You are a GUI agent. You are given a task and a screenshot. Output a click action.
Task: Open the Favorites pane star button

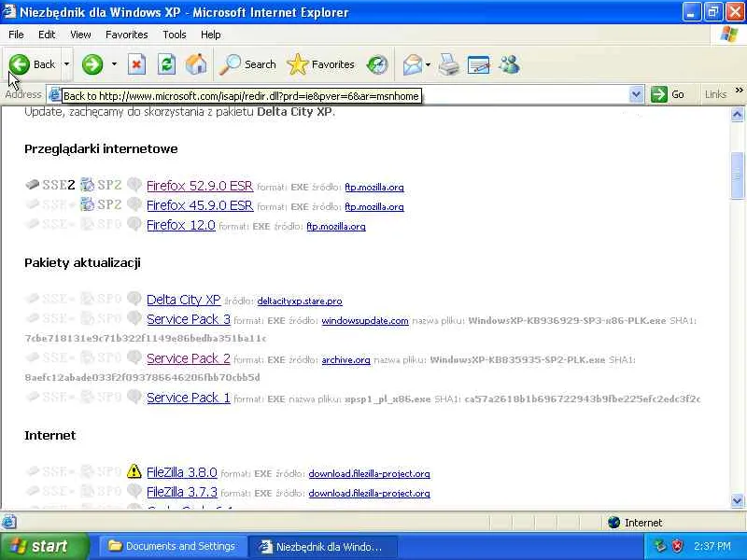point(320,64)
